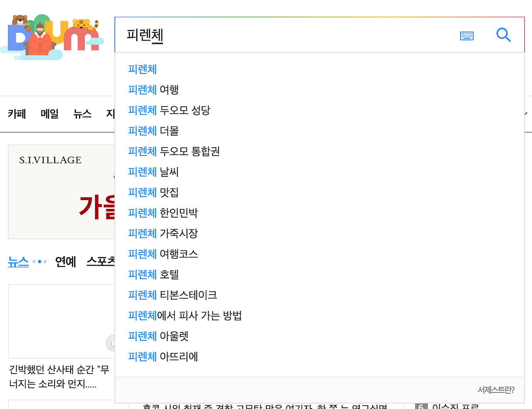Open the 카페 menu
The height and width of the screenshot is (409, 532).
(17, 114)
